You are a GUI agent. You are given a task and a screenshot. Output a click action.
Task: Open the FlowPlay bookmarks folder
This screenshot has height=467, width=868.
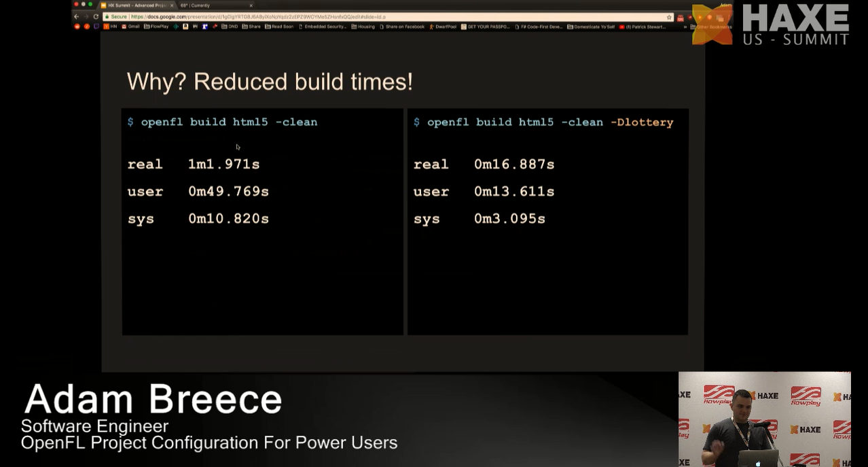click(156, 27)
